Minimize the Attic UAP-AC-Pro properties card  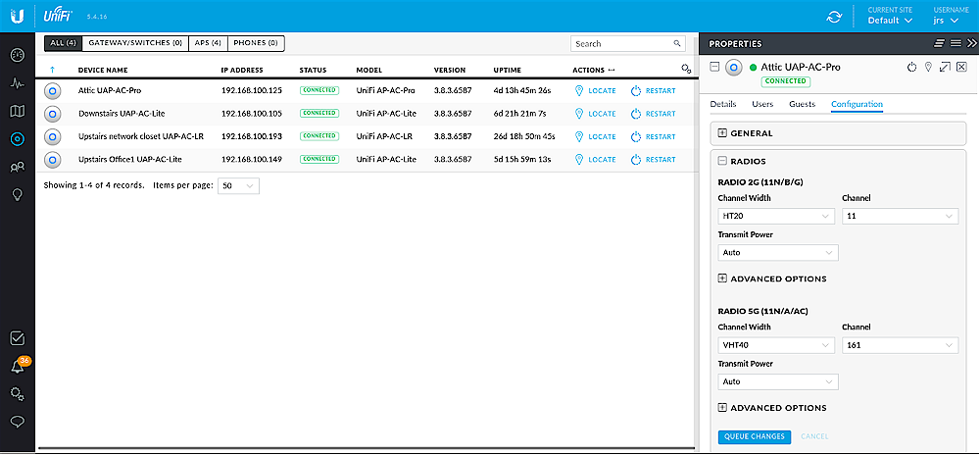coord(715,67)
